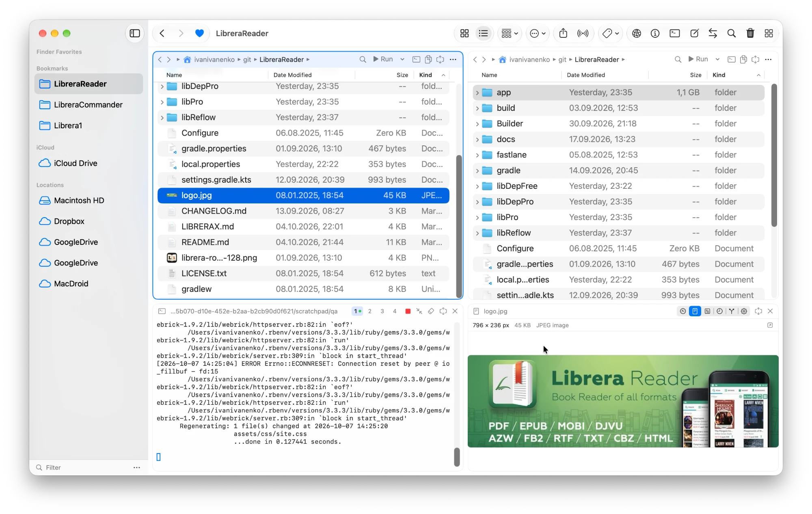Switch to terminal tab 2

[369, 311]
